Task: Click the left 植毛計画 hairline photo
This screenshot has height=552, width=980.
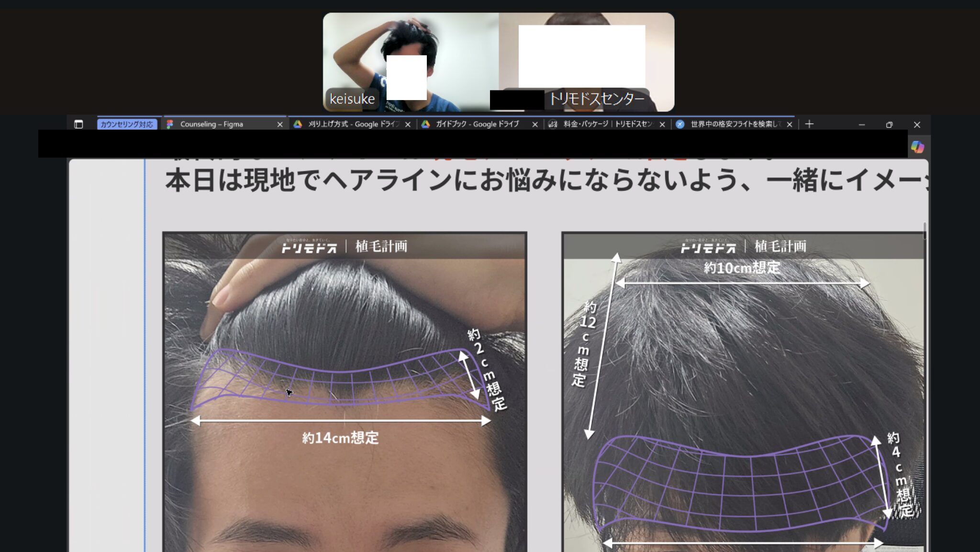Action: [345, 393]
